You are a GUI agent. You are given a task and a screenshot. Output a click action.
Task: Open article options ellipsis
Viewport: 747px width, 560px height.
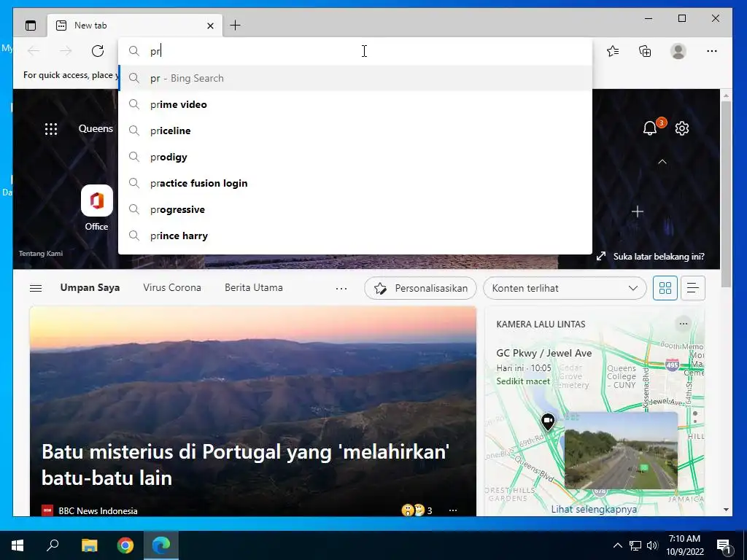453,510
